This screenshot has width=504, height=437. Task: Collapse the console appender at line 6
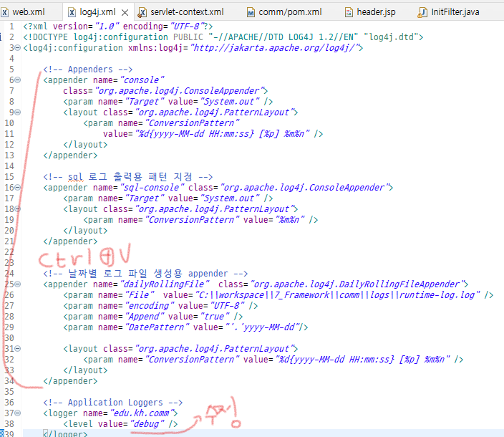(x=18, y=80)
